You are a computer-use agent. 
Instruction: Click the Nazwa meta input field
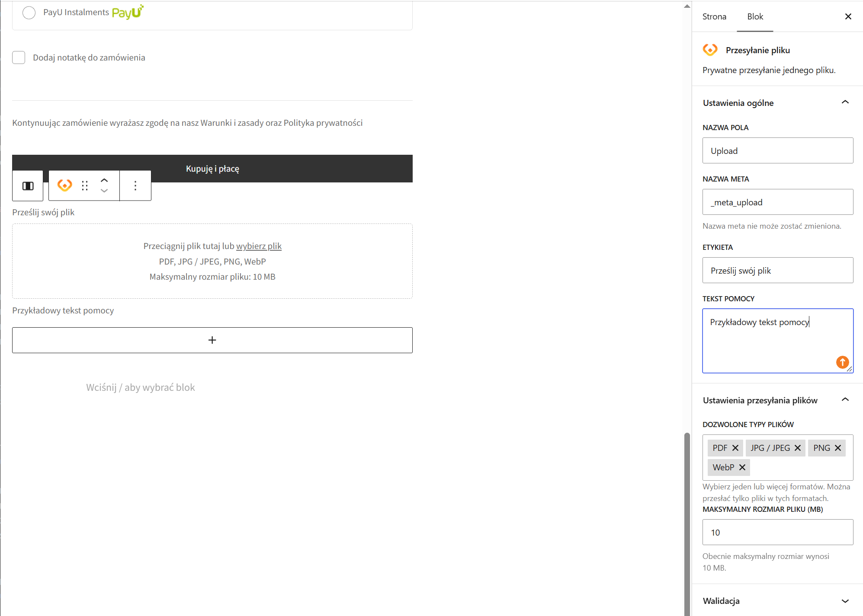778,202
